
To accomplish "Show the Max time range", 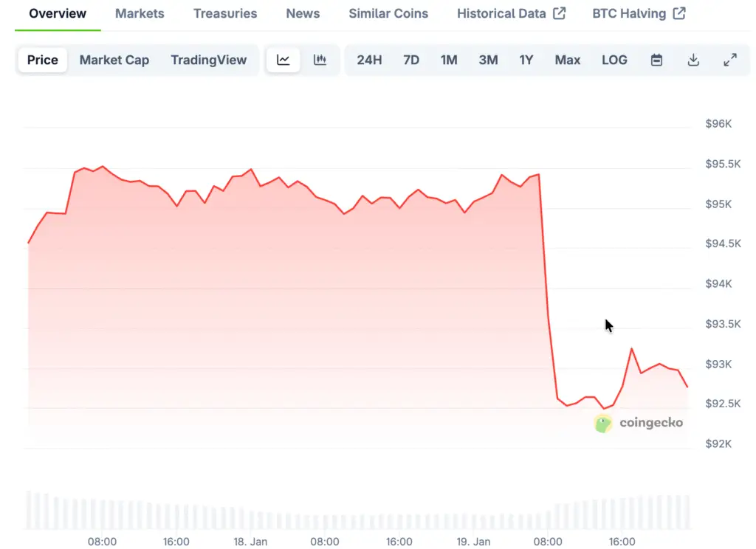I will (568, 61).
